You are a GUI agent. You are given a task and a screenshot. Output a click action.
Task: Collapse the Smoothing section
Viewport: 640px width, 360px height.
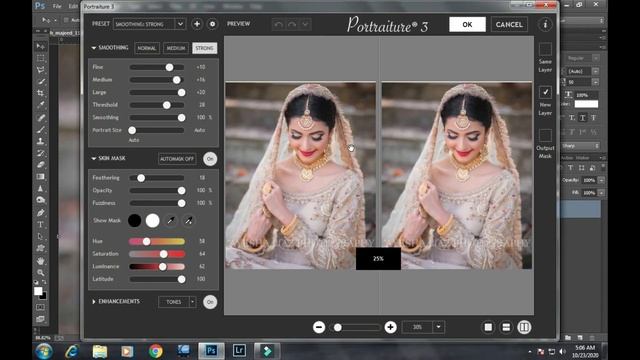tap(93, 48)
